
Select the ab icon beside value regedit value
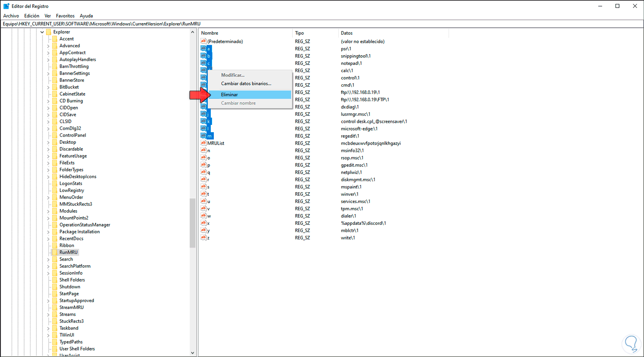click(x=204, y=136)
